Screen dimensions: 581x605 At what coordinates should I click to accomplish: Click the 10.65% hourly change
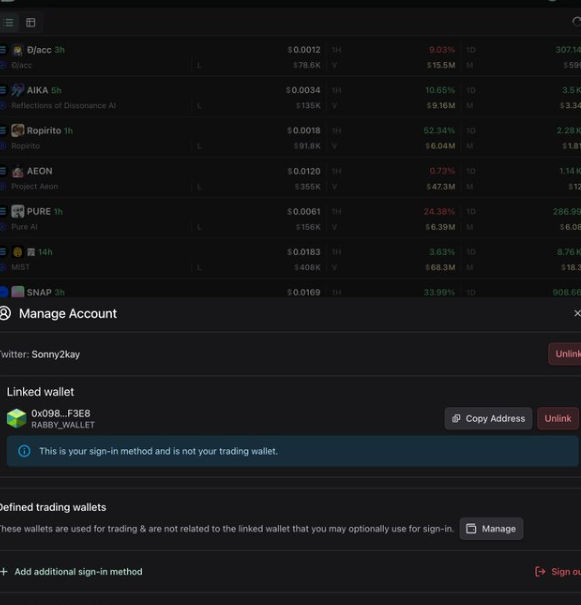tap(440, 90)
